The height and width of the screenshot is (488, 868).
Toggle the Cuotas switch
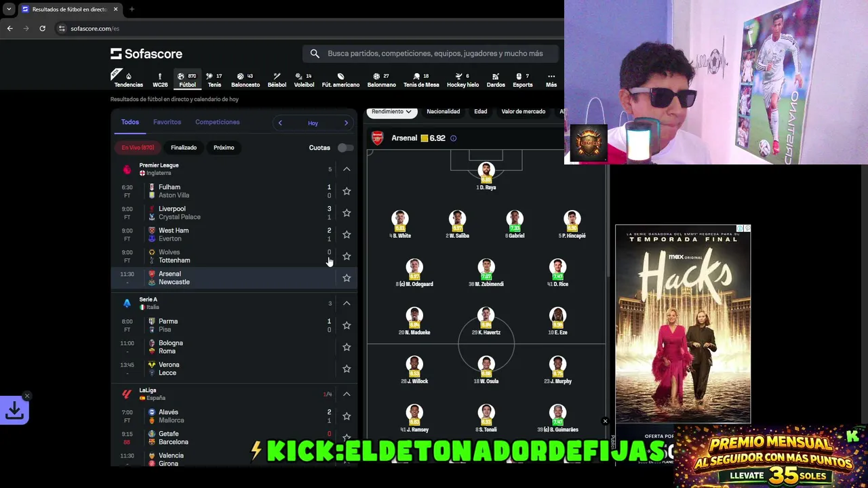coord(345,148)
